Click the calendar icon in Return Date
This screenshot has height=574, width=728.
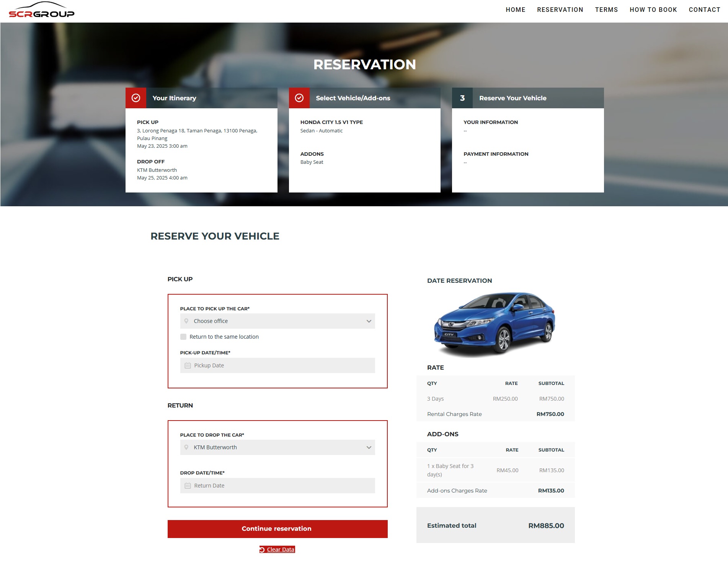coord(188,486)
